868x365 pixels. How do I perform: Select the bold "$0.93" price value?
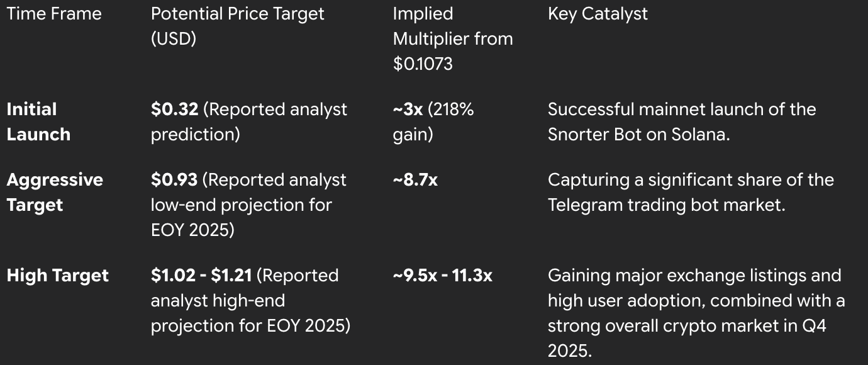coord(174,180)
